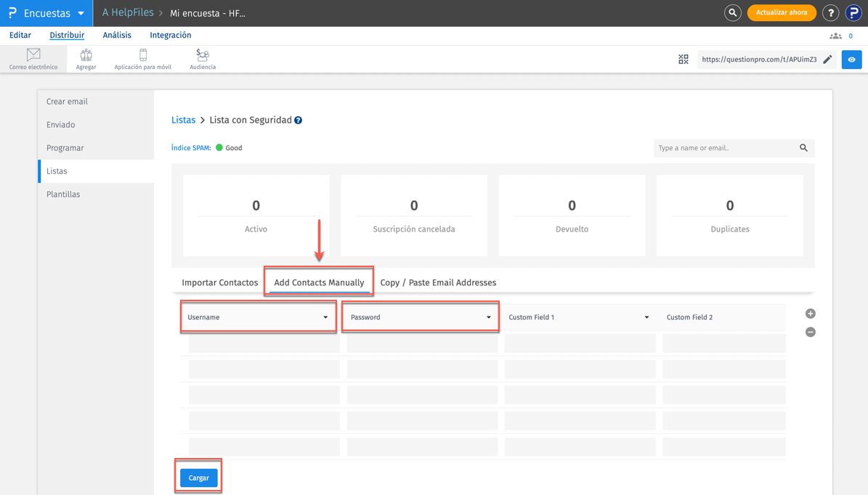This screenshot has width=868, height=495.
Task: Click the help icon beside Lista con Seguridad
Action: tap(298, 120)
